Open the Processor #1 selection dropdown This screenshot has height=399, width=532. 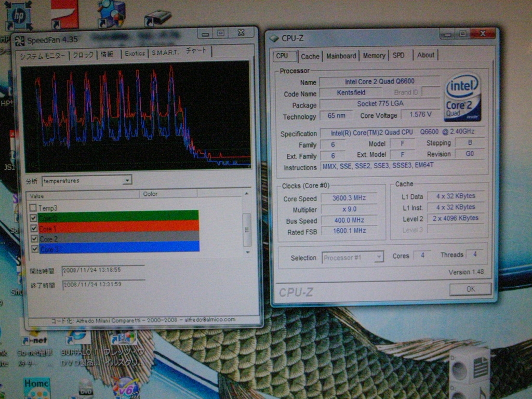click(378, 257)
